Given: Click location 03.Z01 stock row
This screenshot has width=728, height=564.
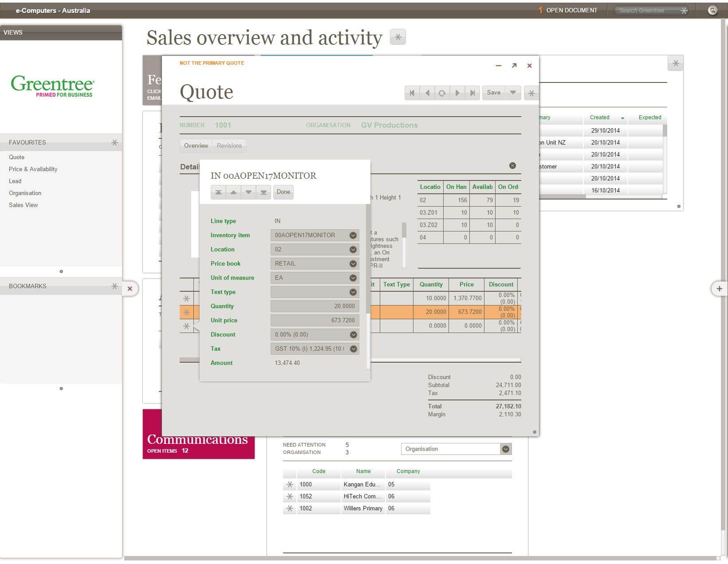Looking at the screenshot, I should point(469,212).
